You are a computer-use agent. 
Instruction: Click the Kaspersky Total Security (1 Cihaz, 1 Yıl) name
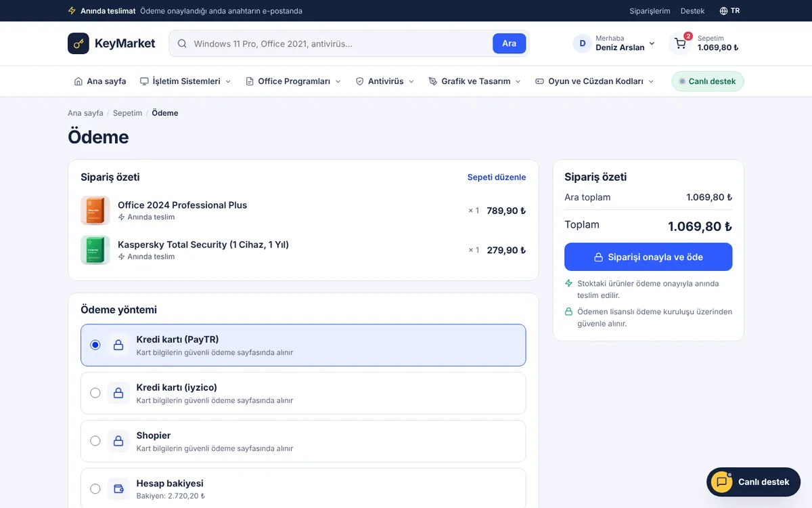coord(203,245)
